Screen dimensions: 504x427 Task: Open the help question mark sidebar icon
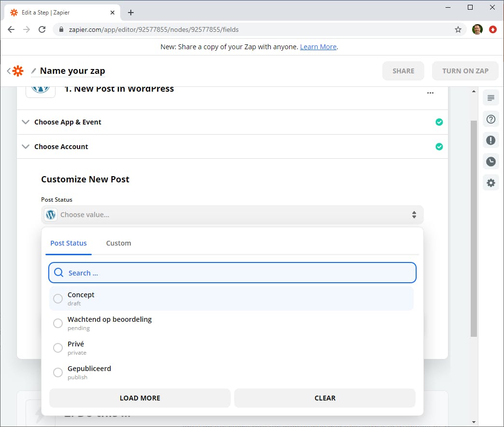491,119
